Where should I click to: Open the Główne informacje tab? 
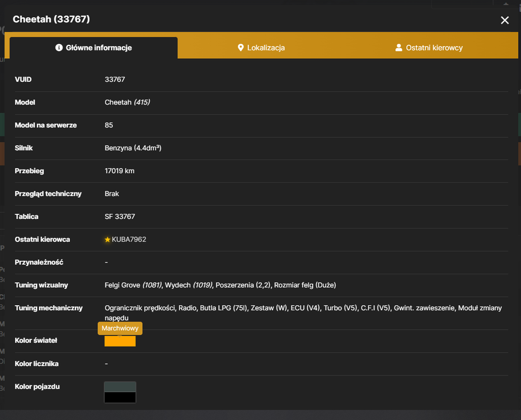click(93, 48)
